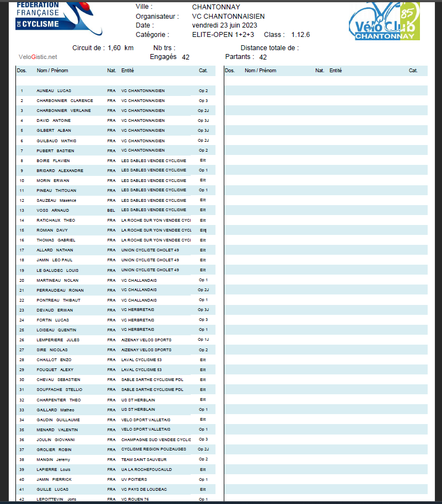Select rider PONTREAU THIBAUT
Image resolution: width=442 pixels, height=504 pixels.
58,300
